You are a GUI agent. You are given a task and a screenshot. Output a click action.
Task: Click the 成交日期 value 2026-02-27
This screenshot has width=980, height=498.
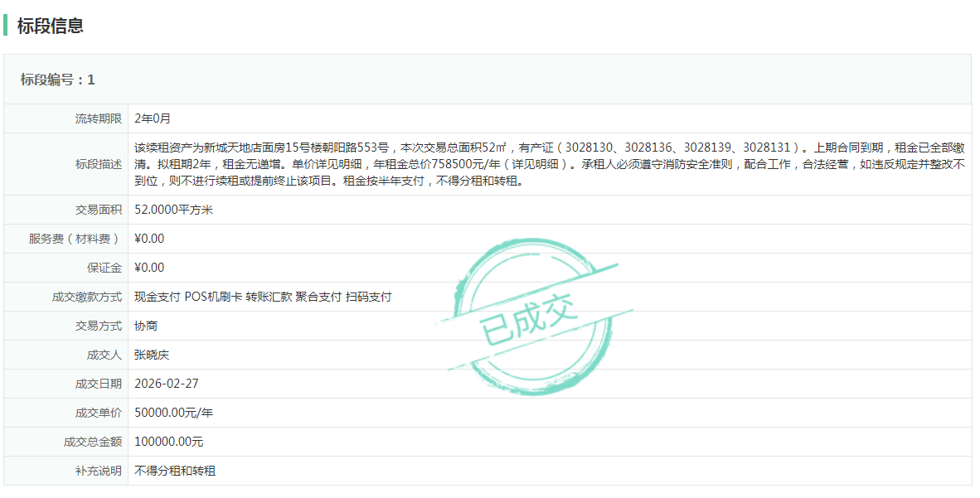pos(166,384)
